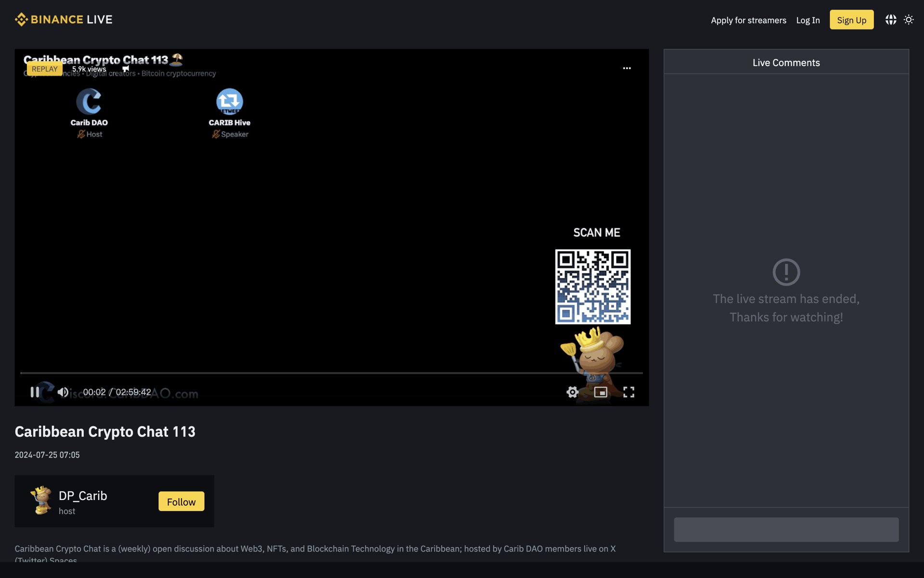Click the Log In link
The height and width of the screenshot is (578, 924).
808,20
